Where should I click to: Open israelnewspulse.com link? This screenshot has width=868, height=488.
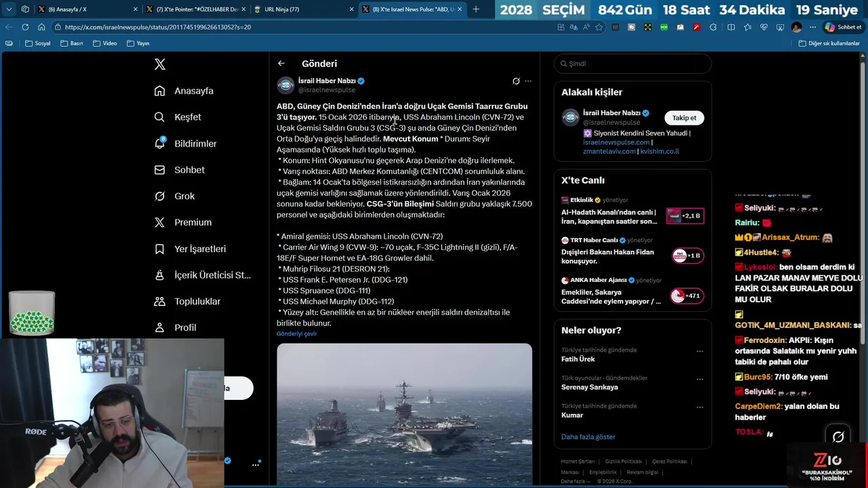[616, 142]
